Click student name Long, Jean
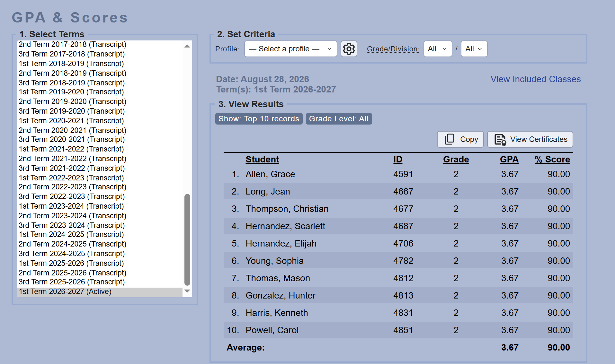 point(268,192)
